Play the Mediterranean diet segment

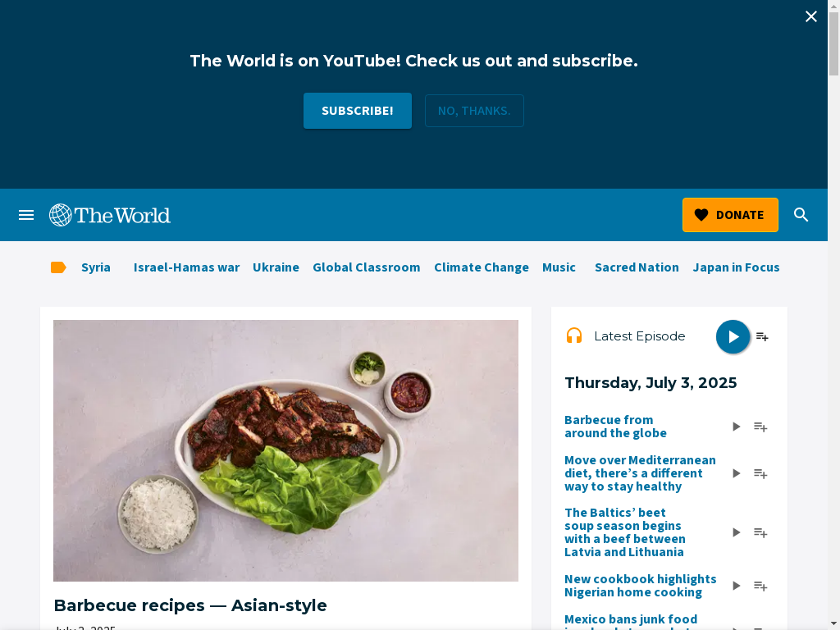tap(736, 473)
